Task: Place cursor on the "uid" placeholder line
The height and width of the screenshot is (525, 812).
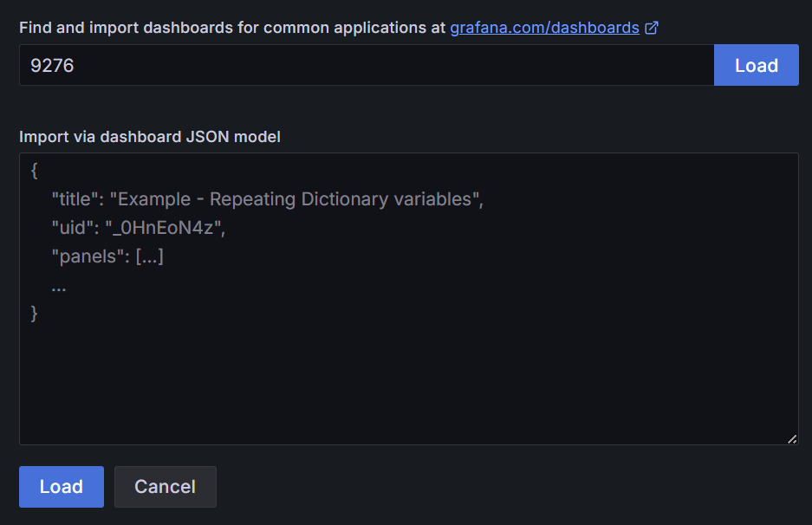Action: 139,228
